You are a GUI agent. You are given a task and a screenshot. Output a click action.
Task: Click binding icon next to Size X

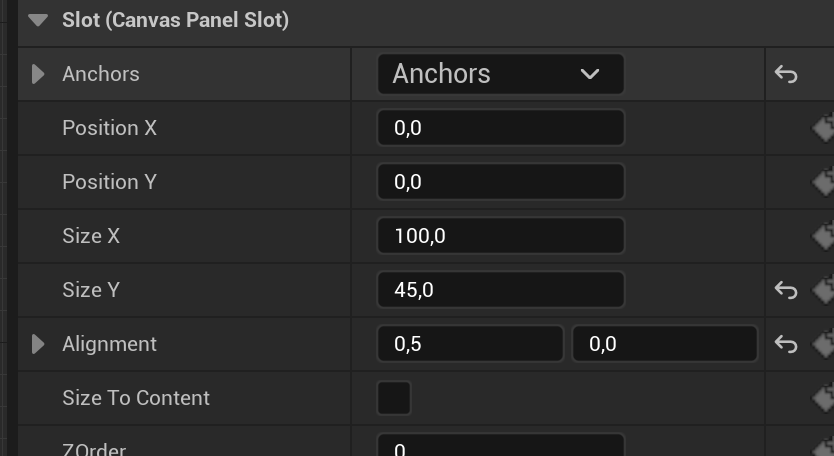click(823, 236)
